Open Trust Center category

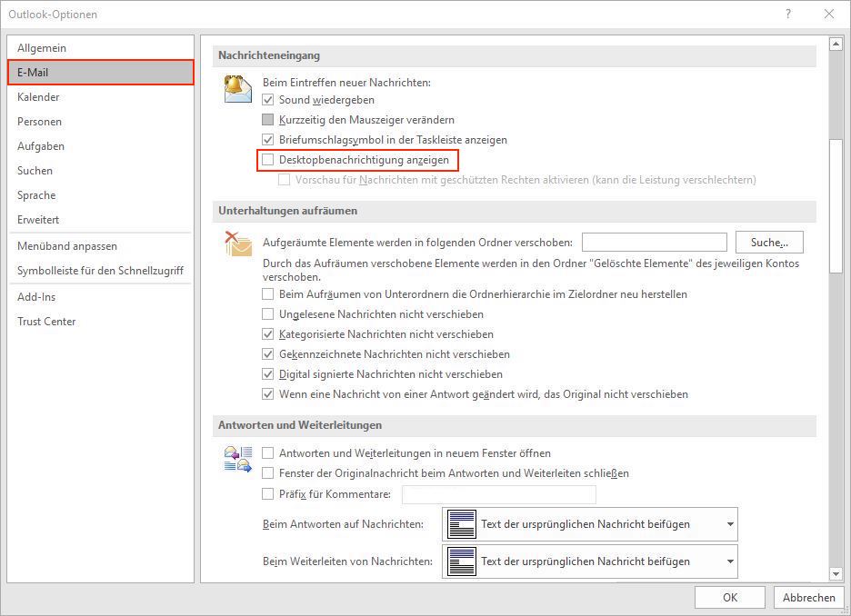coord(101,321)
